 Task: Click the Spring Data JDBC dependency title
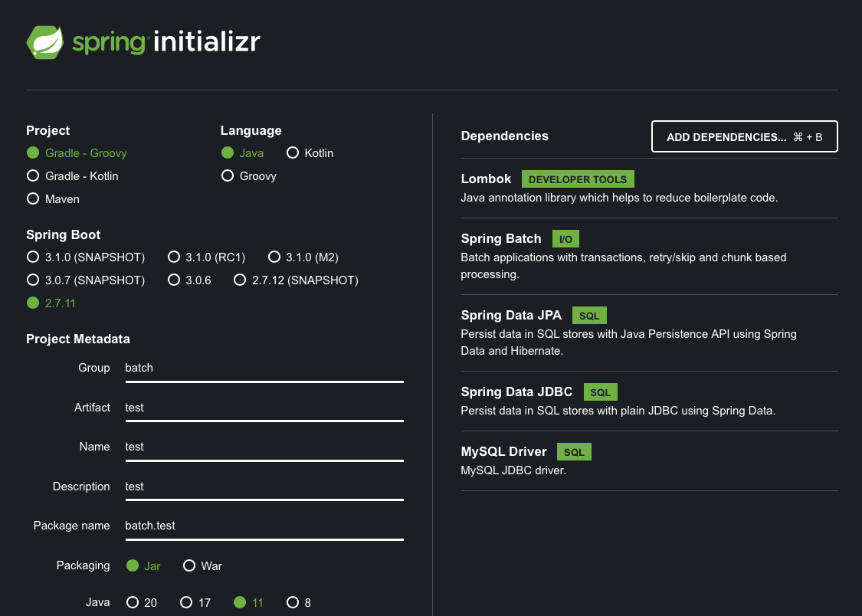516,392
